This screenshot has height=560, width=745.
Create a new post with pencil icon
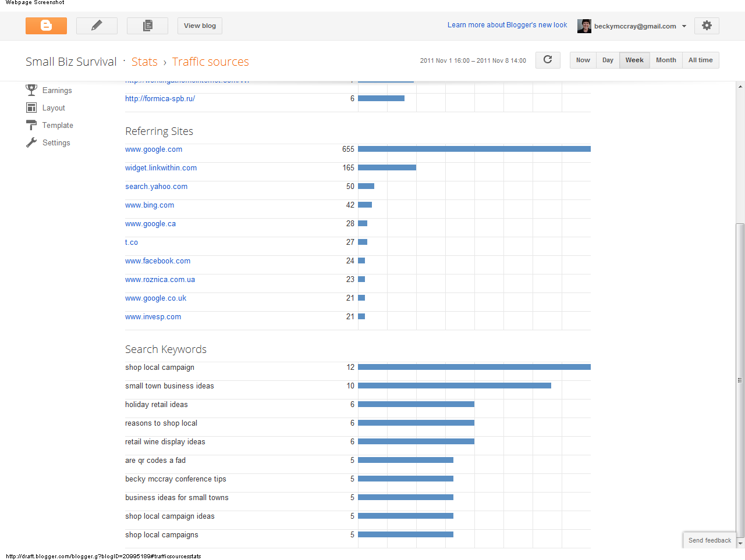click(x=97, y=26)
